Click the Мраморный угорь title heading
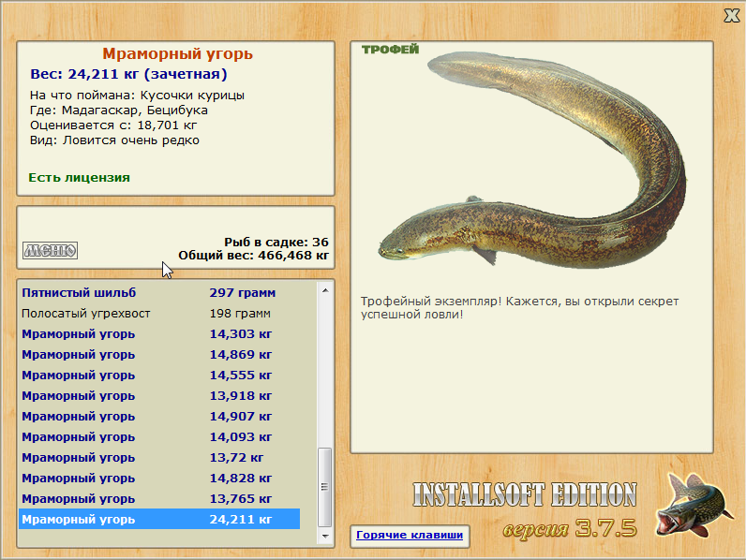The image size is (746, 560). 177,53
